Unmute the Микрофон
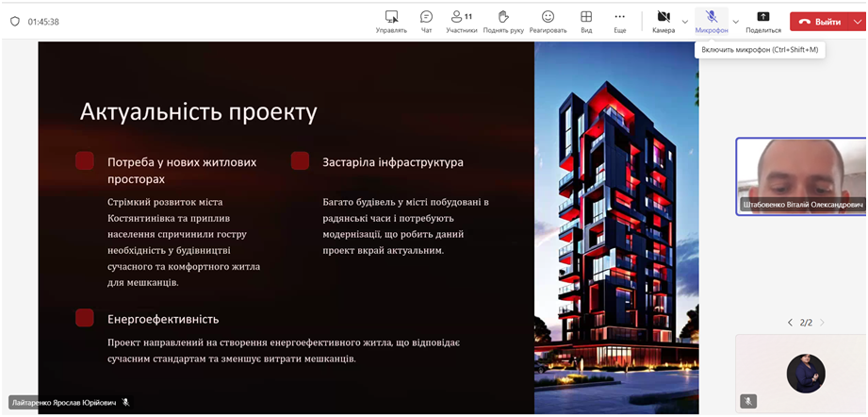This screenshot has width=868, height=417. [712, 21]
